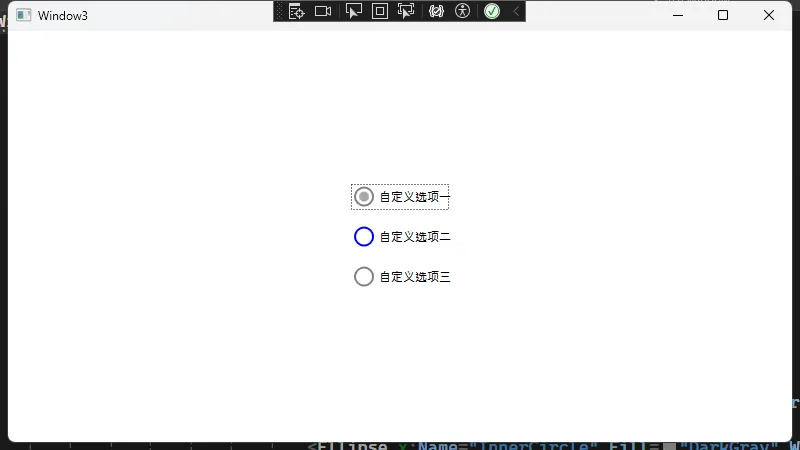800x450 pixels.
Task: Click the Window3 title text
Action: point(63,16)
